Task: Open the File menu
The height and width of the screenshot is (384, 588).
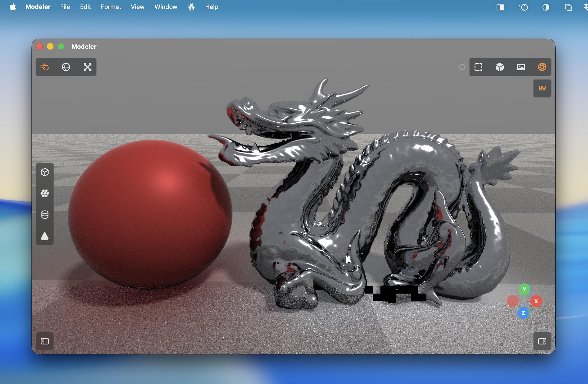Action: tap(65, 7)
